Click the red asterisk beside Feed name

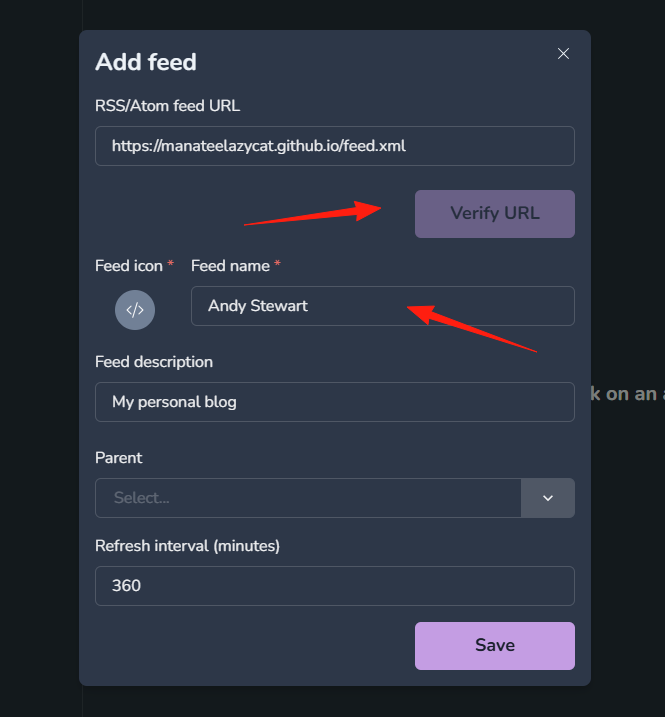[277, 263]
